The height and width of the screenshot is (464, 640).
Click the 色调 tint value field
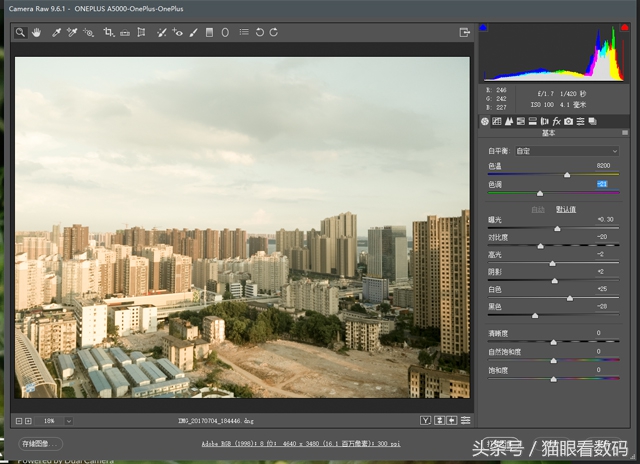(603, 184)
